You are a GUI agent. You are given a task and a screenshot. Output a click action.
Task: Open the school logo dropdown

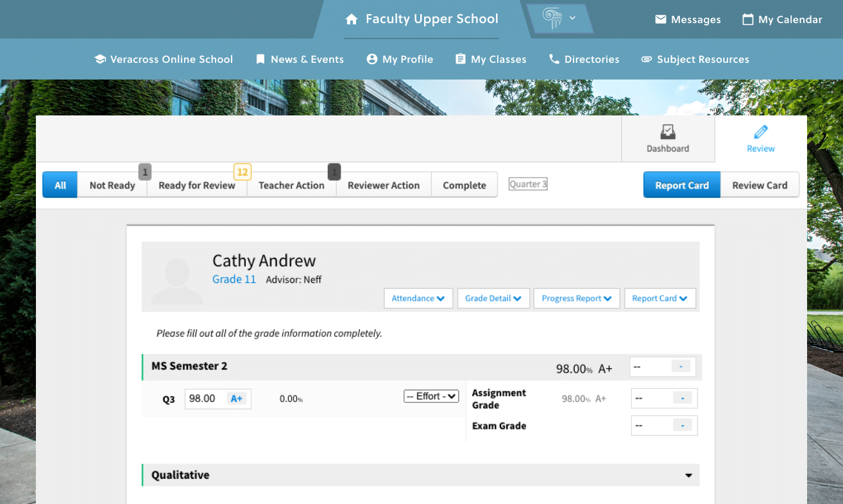tap(560, 19)
